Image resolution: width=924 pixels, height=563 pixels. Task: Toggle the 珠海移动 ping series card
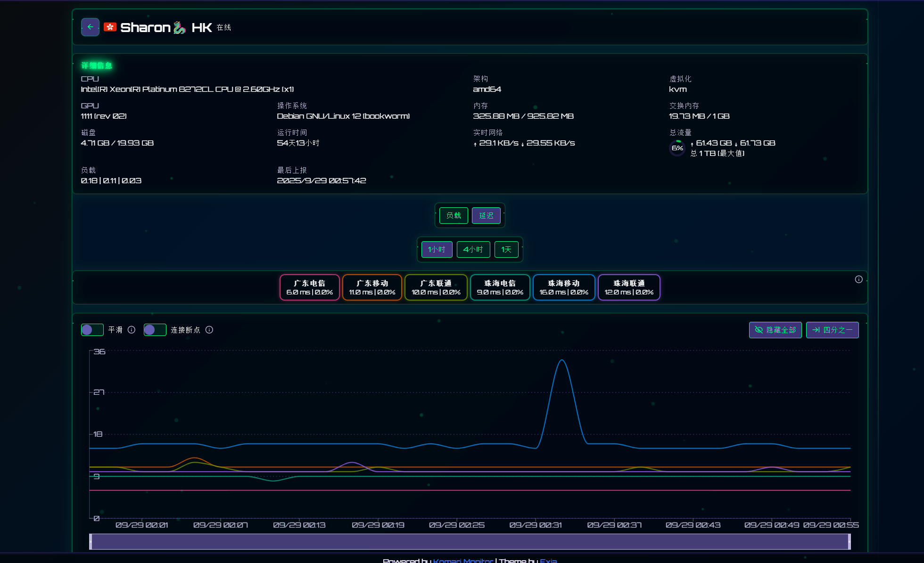(x=563, y=287)
